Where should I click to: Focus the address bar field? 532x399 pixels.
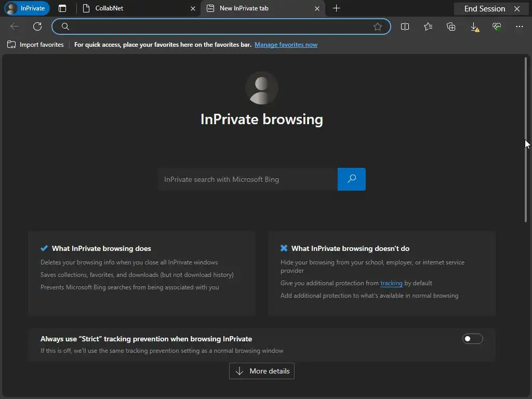point(221,26)
